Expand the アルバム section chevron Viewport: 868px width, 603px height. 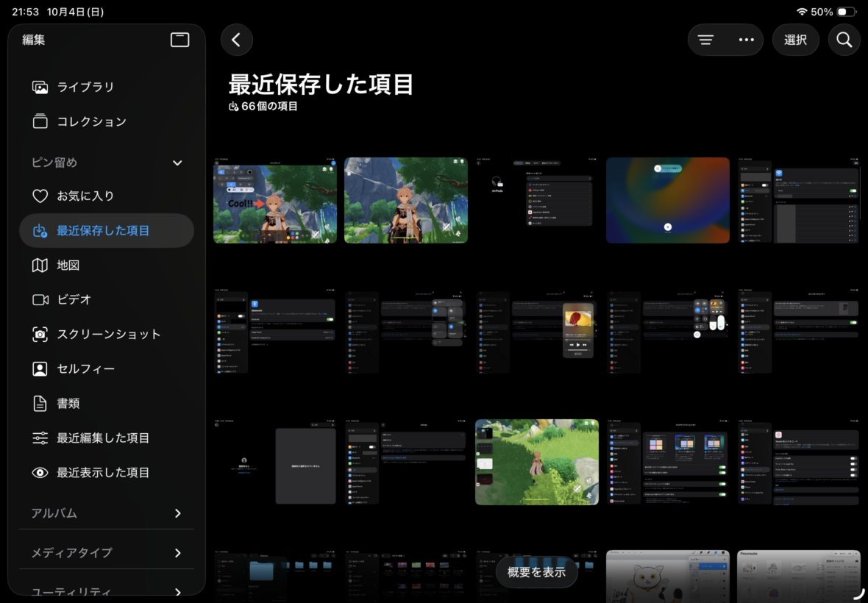[178, 513]
